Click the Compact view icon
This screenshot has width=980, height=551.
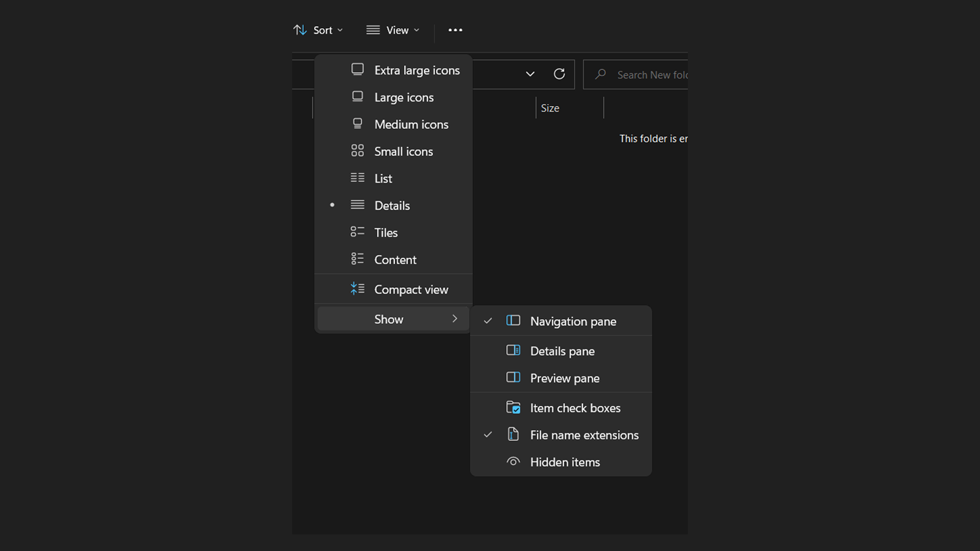(358, 289)
